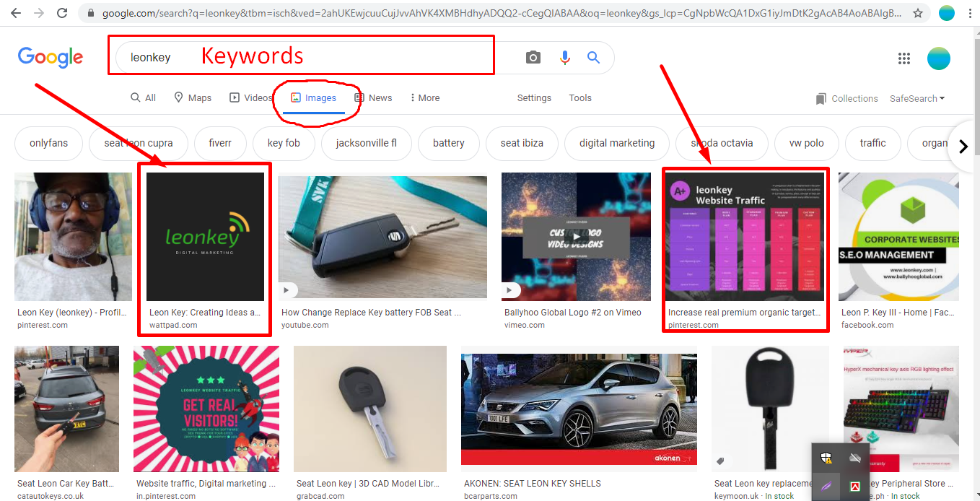The image size is (980, 501).
Task: Open the leonkey Digital Marketing logo thumbnail
Action: [205, 237]
